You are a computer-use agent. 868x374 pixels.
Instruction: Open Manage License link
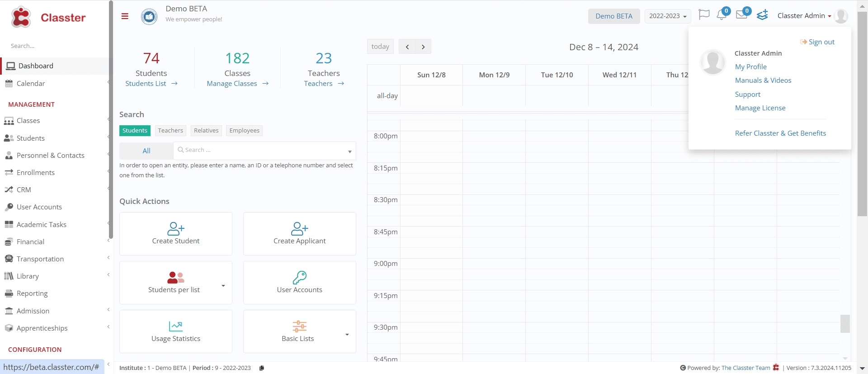[x=760, y=108]
